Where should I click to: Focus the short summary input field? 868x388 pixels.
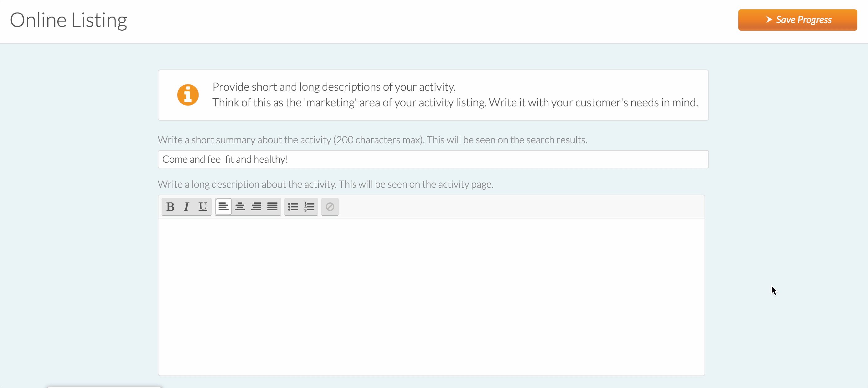coord(433,159)
